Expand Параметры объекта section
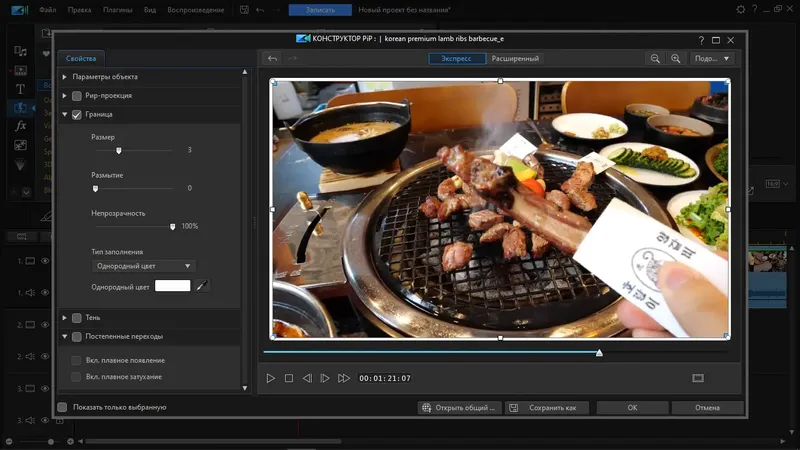The height and width of the screenshot is (450, 800). tap(64, 77)
